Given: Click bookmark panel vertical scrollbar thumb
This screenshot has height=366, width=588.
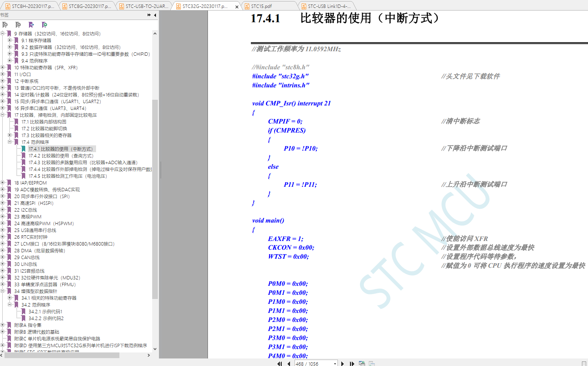Looking at the screenshot, I should pos(155,199).
